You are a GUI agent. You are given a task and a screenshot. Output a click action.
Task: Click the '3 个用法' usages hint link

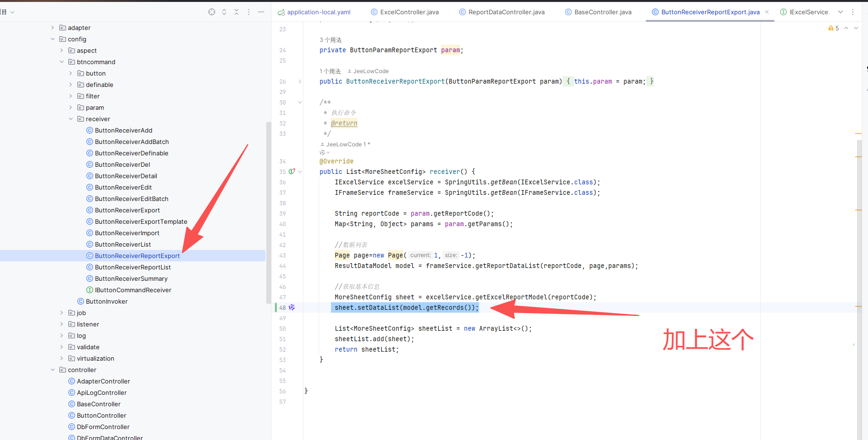click(x=330, y=40)
